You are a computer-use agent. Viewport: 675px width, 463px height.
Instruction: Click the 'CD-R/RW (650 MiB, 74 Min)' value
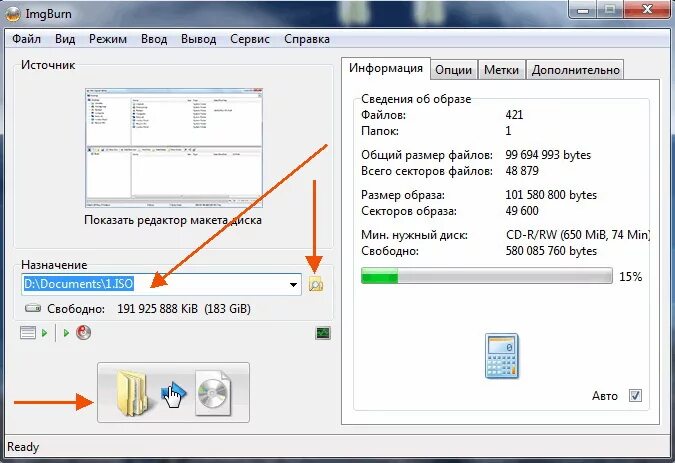578,235
